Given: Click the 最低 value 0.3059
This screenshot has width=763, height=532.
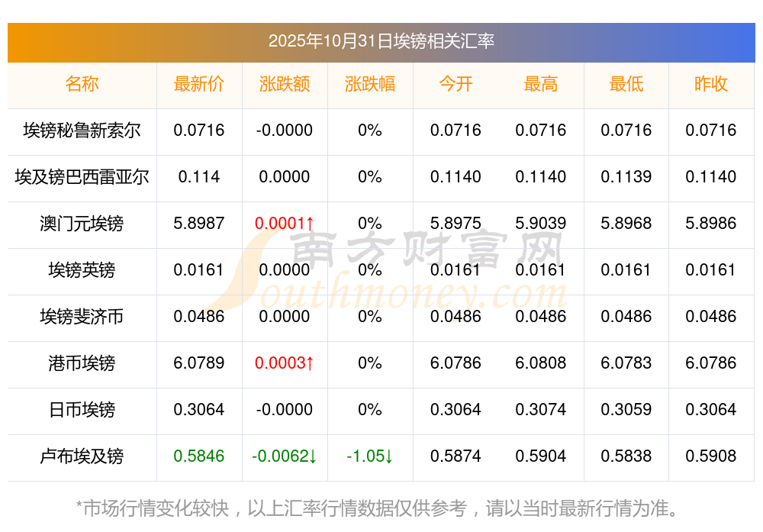Looking at the screenshot, I should point(626,409).
